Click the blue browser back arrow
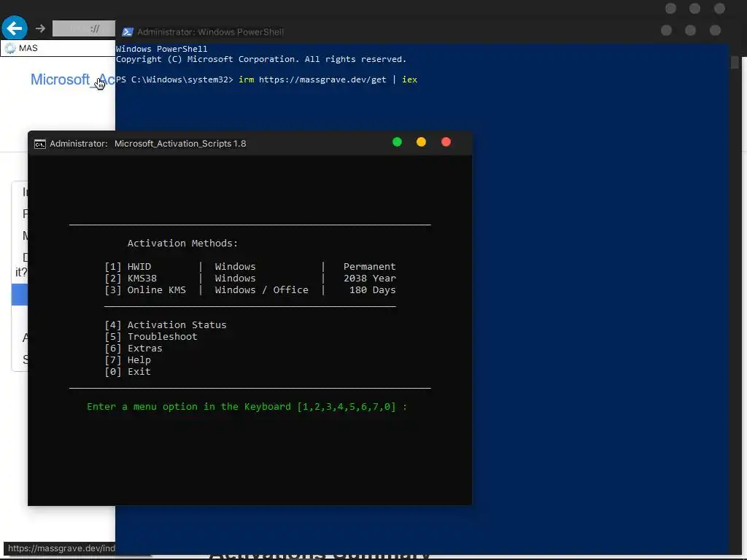The image size is (747, 560). [15, 28]
